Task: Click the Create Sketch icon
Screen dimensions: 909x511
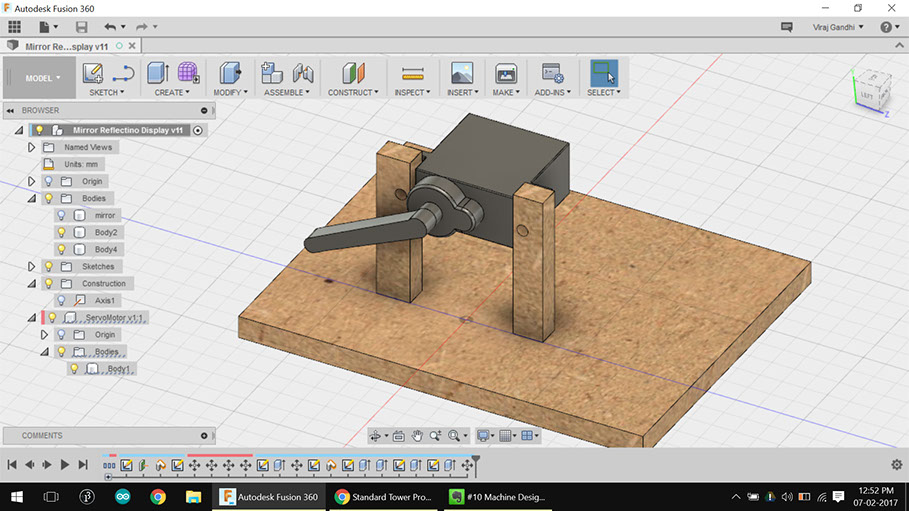Action: tap(93, 73)
